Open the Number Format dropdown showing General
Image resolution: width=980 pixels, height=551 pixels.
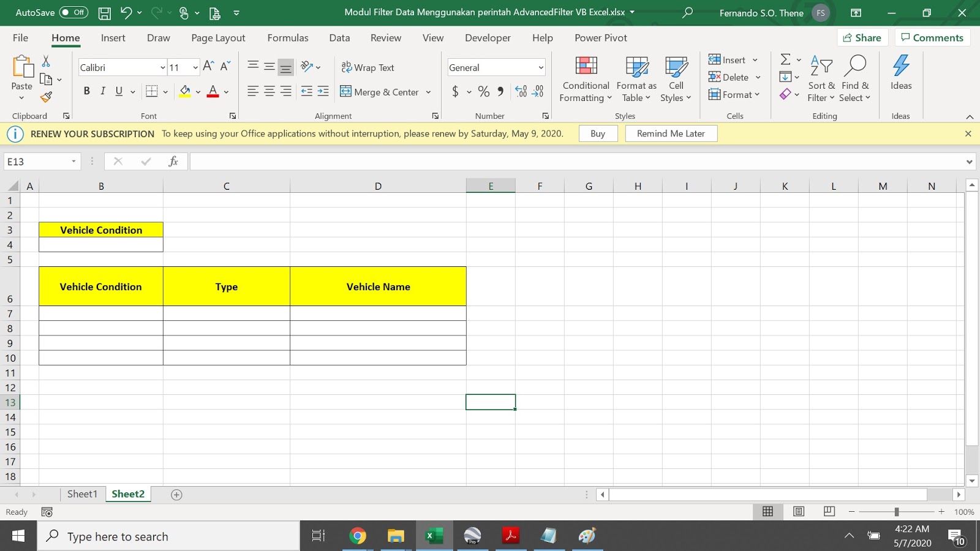540,67
